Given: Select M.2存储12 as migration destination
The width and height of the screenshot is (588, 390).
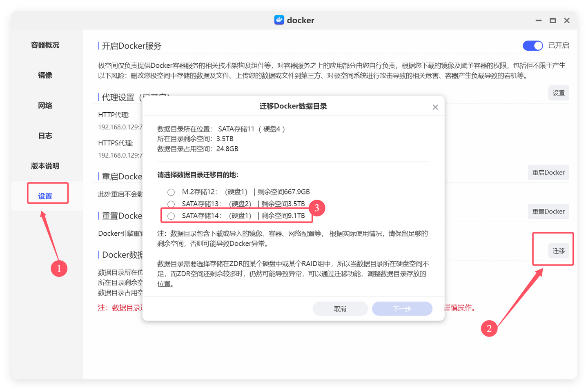Looking at the screenshot, I should click(171, 192).
